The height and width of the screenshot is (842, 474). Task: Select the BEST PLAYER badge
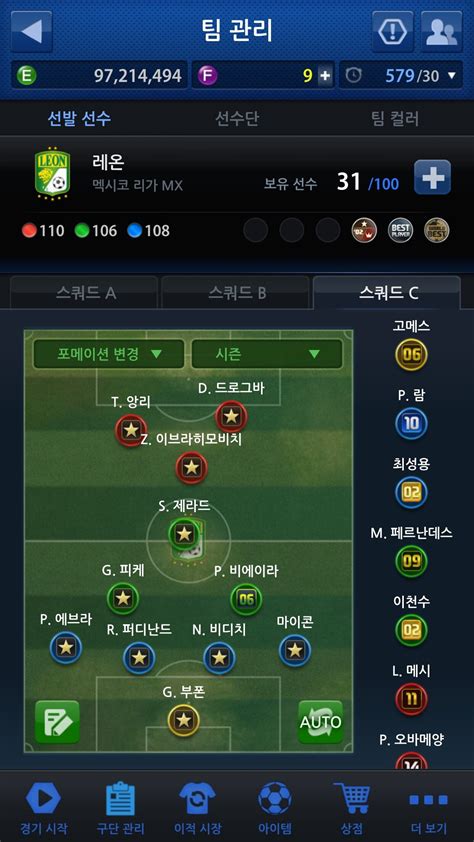(400, 230)
